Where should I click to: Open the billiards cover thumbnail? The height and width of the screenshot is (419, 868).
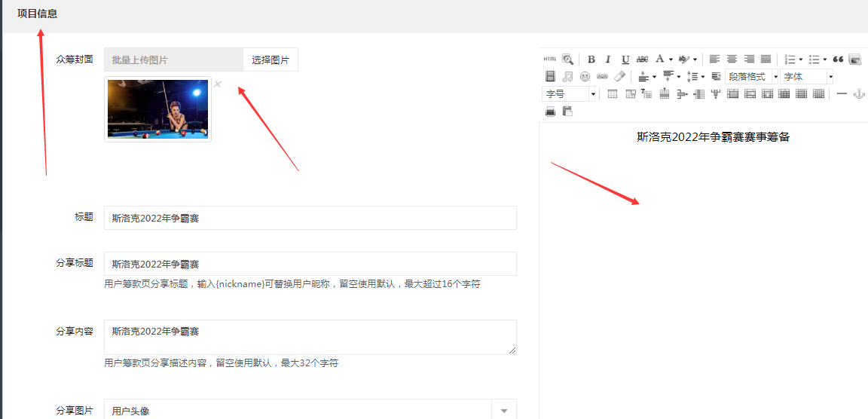157,109
